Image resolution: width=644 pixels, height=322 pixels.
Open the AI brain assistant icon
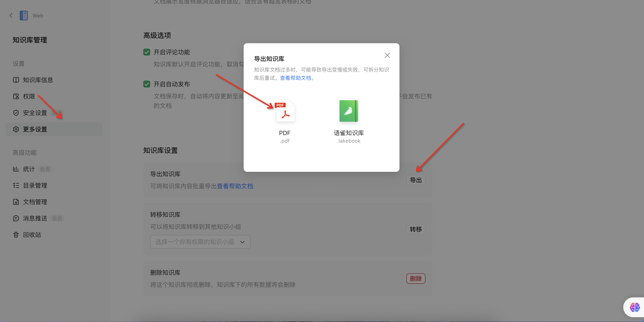pyautogui.click(x=634, y=307)
